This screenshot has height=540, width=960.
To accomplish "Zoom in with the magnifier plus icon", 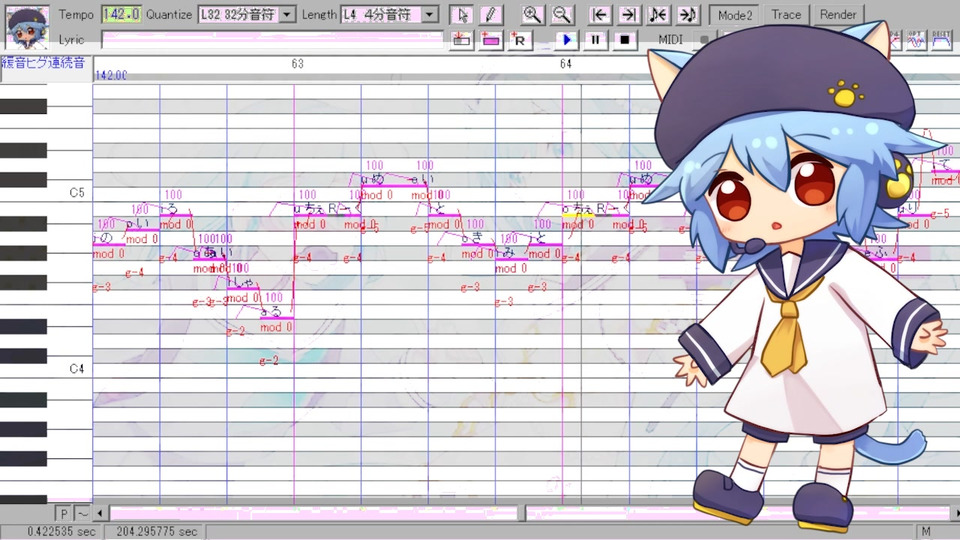I will click(532, 15).
